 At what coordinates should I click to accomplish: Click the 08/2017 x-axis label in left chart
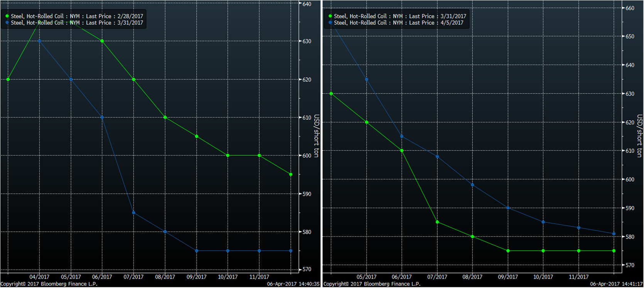165,277
